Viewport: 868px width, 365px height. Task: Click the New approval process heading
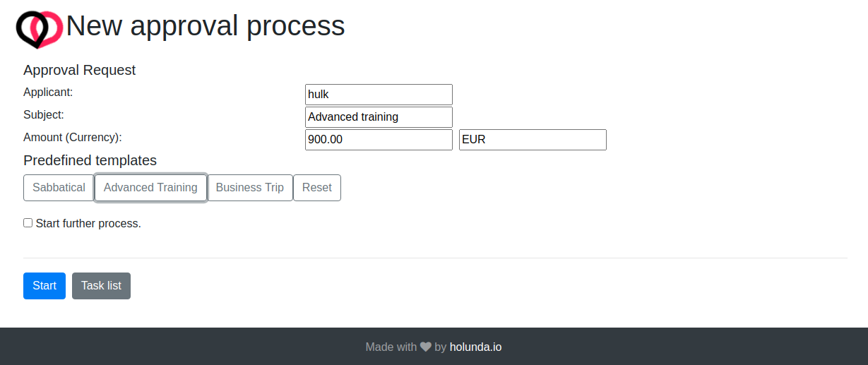coord(206,26)
